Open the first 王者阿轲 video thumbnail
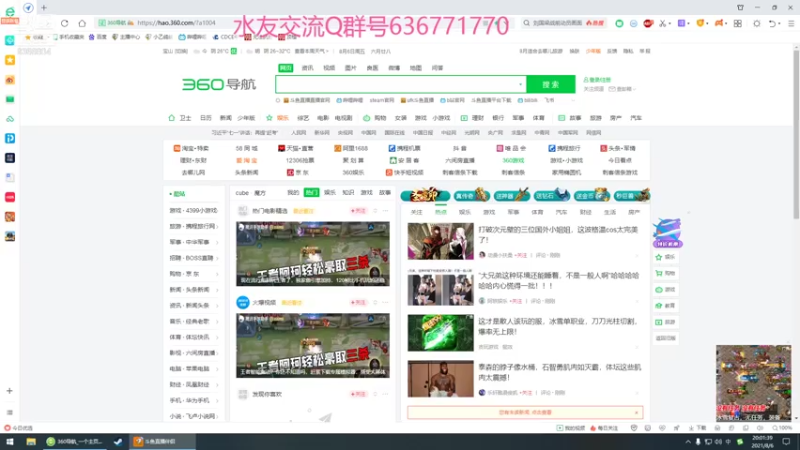 (x=313, y=254)
